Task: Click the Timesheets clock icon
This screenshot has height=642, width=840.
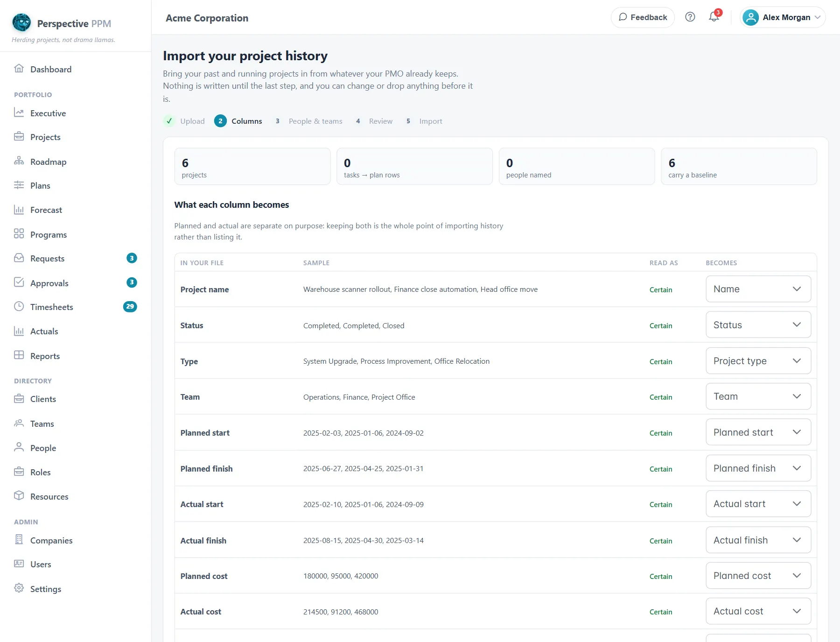Action: tap(19, 306)
